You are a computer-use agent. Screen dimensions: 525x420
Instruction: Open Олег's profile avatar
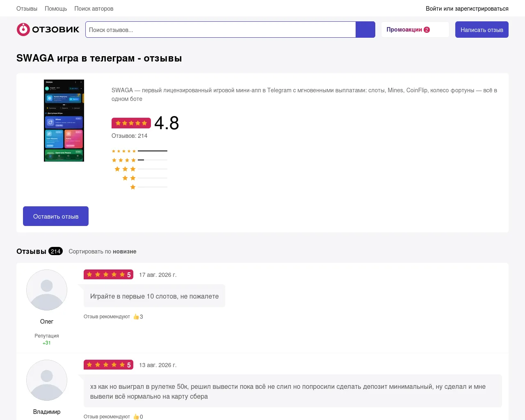pyautogui.click(x=47, y=290)
